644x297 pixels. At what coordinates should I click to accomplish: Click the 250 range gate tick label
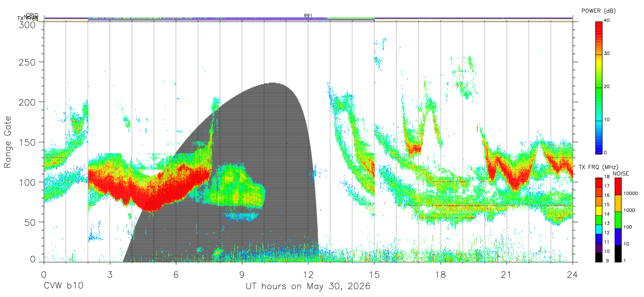(x=27, y=62)
